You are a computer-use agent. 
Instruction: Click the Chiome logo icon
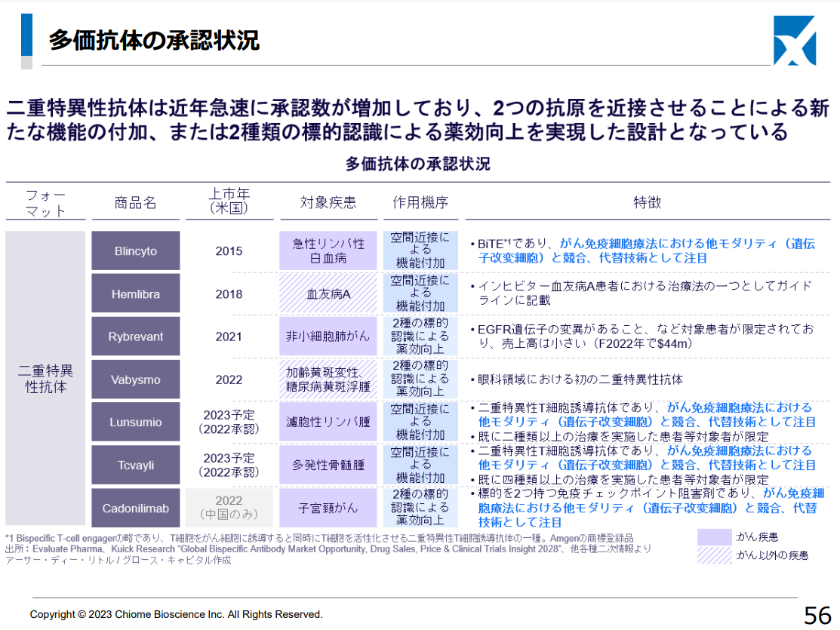pyautogui.click(x=794, y=40)
